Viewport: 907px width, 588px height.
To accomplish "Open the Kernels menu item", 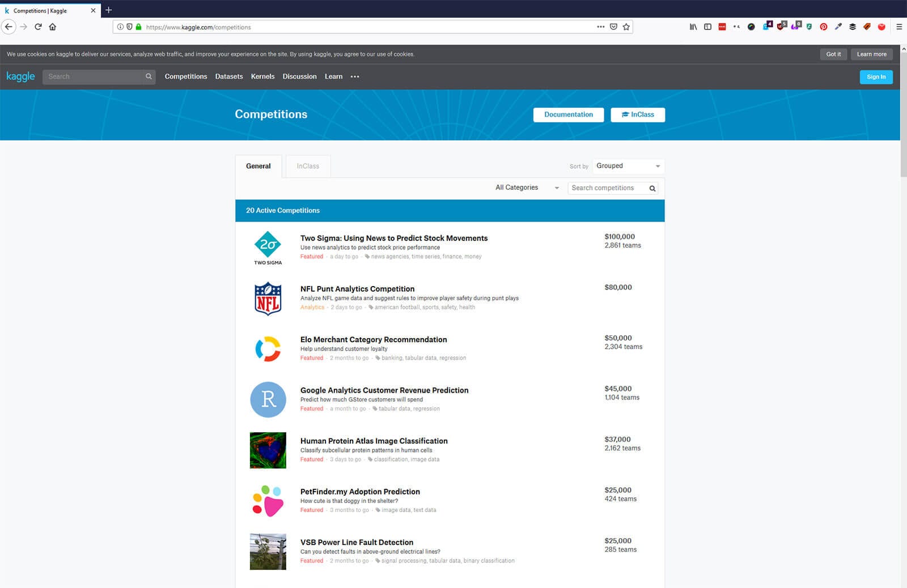I will click(x=262, y=76).
